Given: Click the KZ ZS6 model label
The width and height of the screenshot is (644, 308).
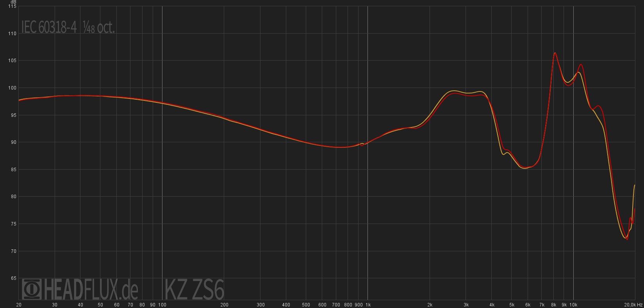Looking at the screenshot, I should (194, 290).
